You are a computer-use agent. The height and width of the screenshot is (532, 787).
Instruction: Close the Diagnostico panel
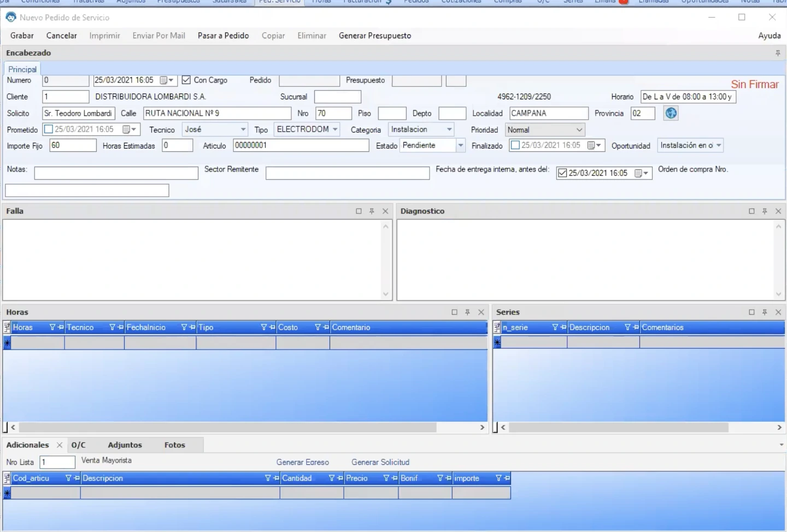coord(778,211)
